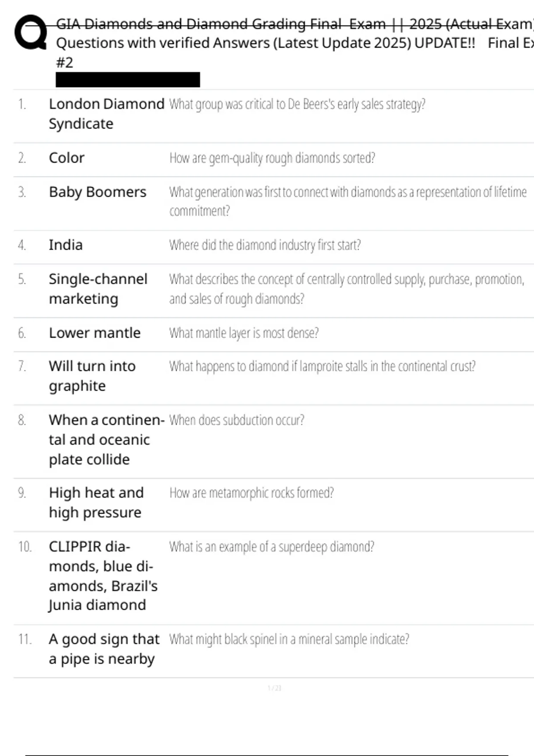Screen dimensions: 534x756
Task: Select the "Color" answer term
Action: pyautogui.click(x=67, y=158)
